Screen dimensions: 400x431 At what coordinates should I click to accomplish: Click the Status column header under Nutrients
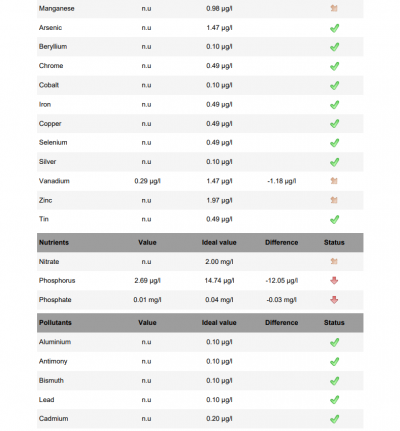coord(334,242)
